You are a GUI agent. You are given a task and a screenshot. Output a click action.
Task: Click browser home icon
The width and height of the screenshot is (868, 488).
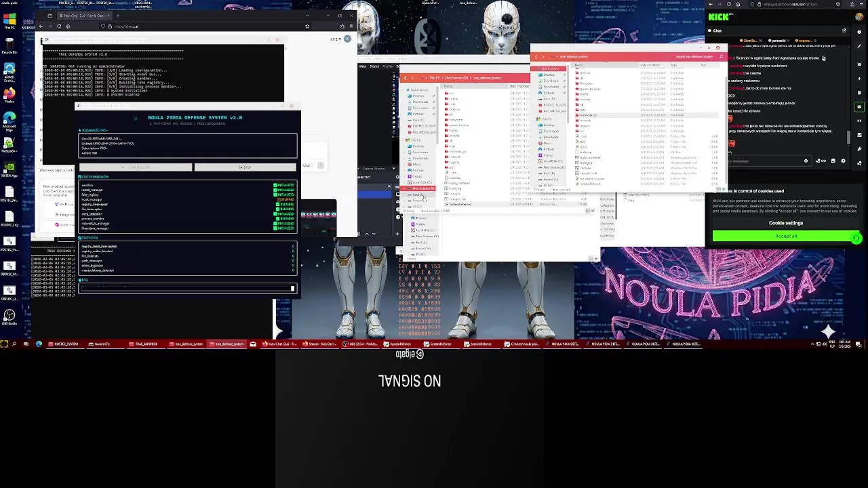(x=68, y=26)
